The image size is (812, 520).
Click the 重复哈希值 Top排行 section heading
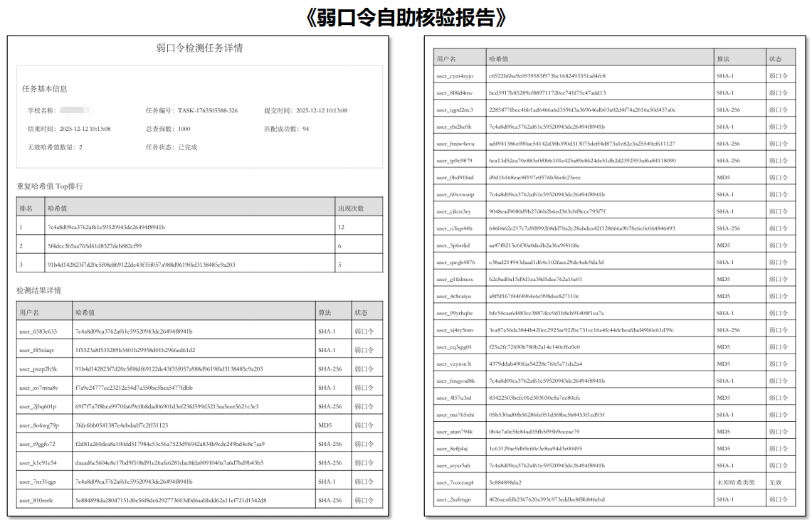click(x=50, y=186)
